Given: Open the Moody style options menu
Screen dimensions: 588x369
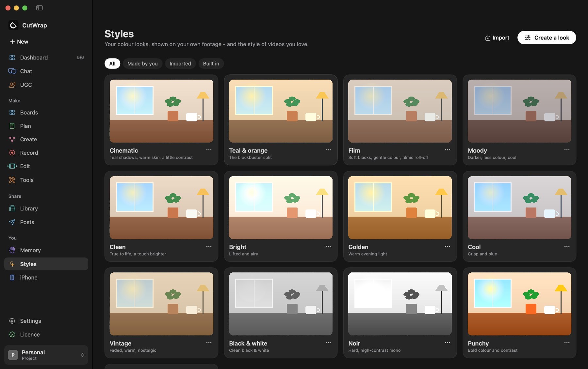Looking at the screenshot, I should (567, 150).
